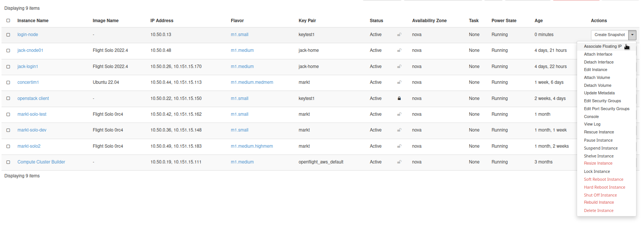Viewport: 644px width, 227px height.
Task: Select Delete Instance in the actions menu
Action: (x=599, y=211)
